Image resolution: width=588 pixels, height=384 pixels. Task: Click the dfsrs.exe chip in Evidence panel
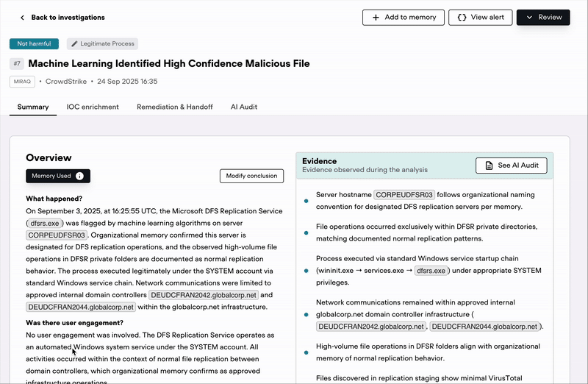[431, 271]
